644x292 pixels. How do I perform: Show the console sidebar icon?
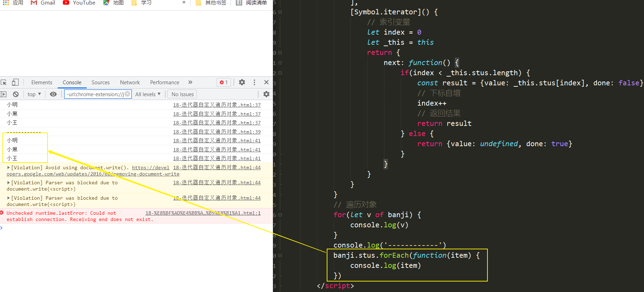click(3, 94)
